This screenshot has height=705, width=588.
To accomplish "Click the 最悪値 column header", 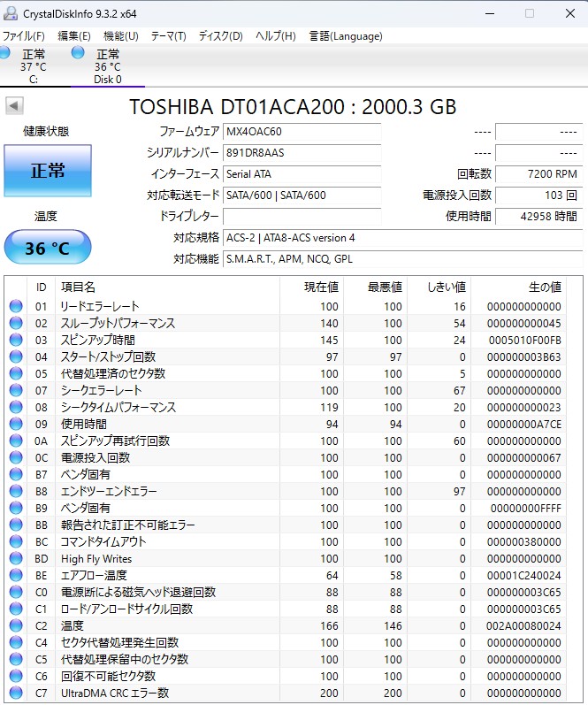I will (x=376, y=287).
